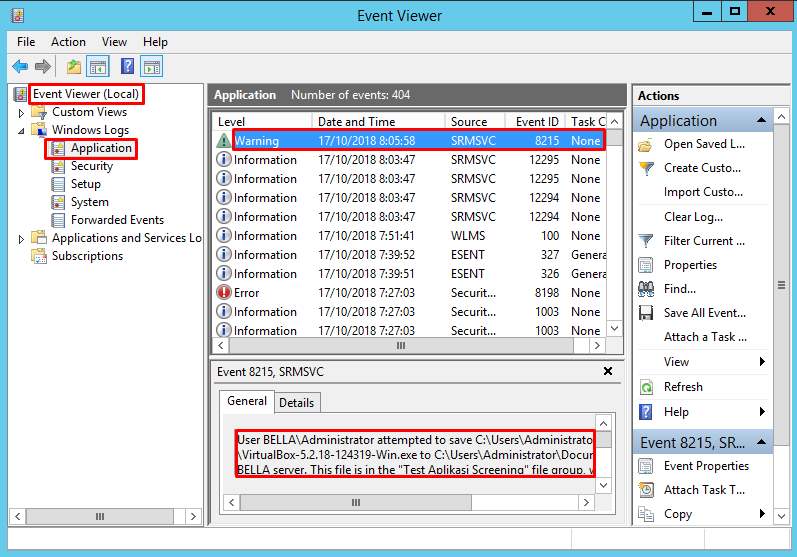
Task: Open the Action menu
Action: point(68,42)
